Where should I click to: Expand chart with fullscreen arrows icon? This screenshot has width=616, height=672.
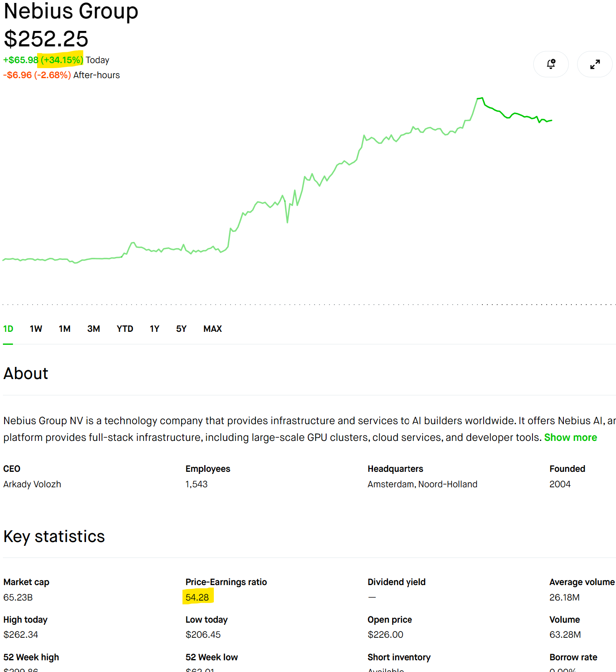click(595, 64)
